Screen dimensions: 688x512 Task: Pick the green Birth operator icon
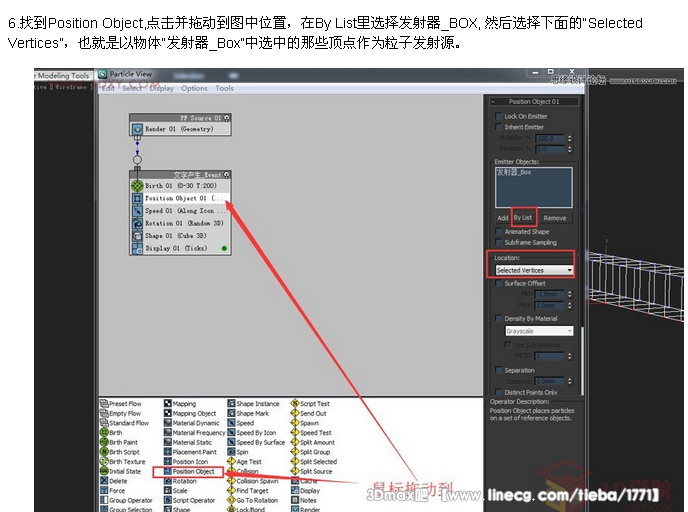[x=104, y=432]
